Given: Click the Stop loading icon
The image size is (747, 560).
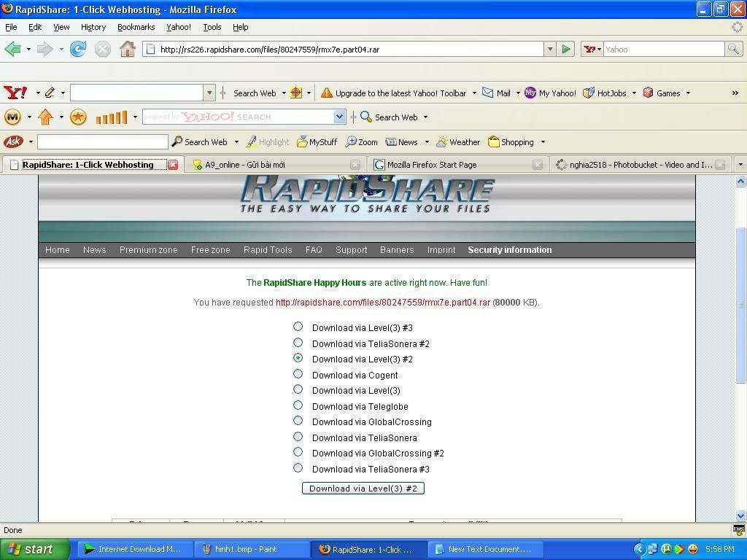Looking at the screenshot, I should [x=102, y=49].
